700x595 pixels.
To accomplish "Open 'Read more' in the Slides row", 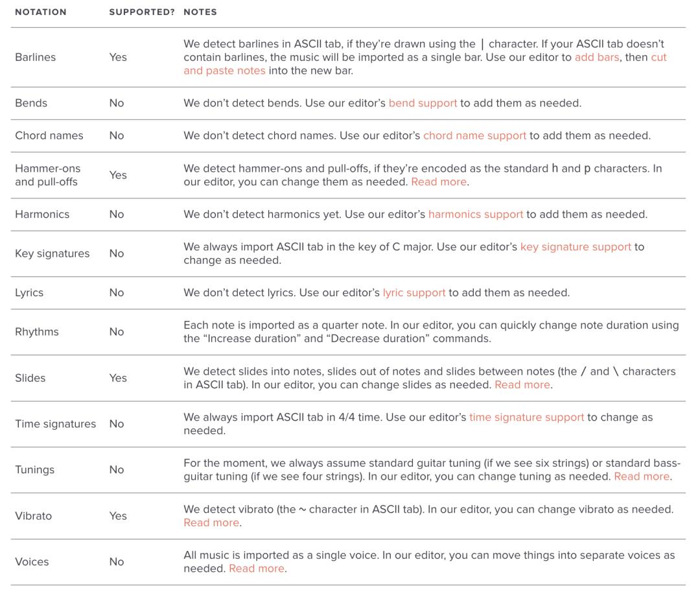I will pyautogui.click(x=522, y=385).
